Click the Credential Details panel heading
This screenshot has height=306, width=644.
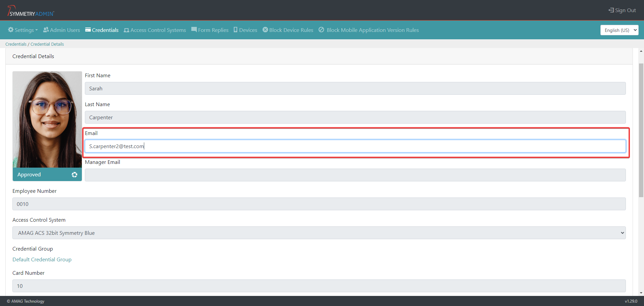pyautogui.click(x=33, y=56)
